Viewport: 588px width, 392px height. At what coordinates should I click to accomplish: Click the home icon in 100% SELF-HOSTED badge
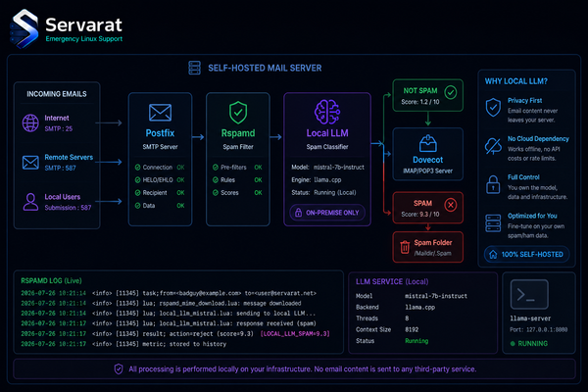[493, 255]
